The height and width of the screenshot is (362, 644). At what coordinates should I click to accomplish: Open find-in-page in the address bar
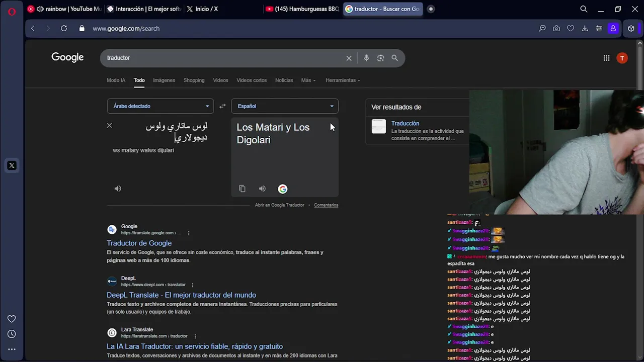tap(542, 29)
